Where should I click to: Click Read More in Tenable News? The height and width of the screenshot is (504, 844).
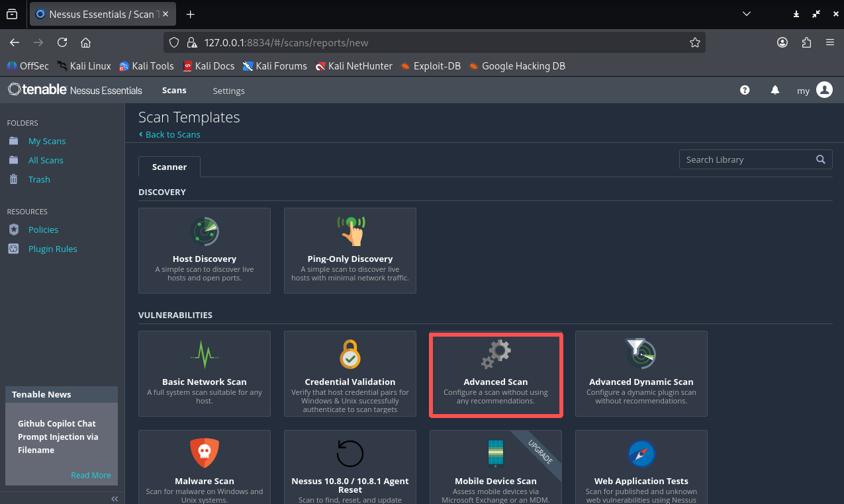pyautogui.click(x=91, y=475)
